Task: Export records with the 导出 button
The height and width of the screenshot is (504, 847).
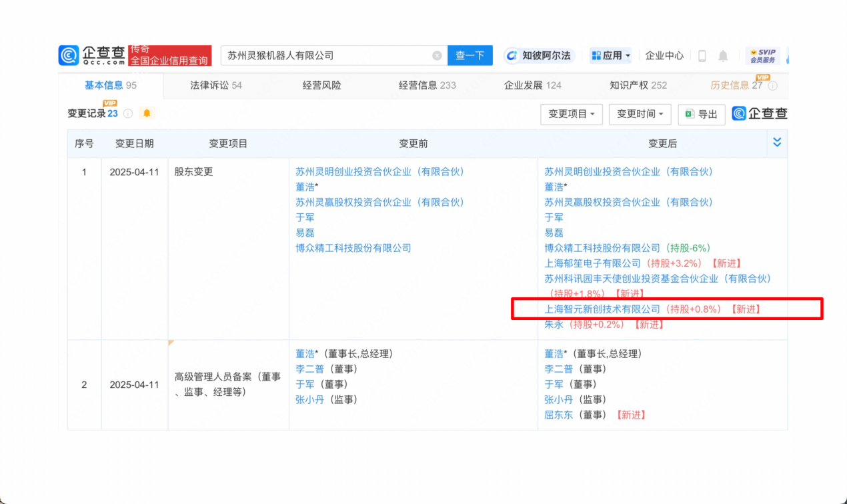Action: (701, 114)
